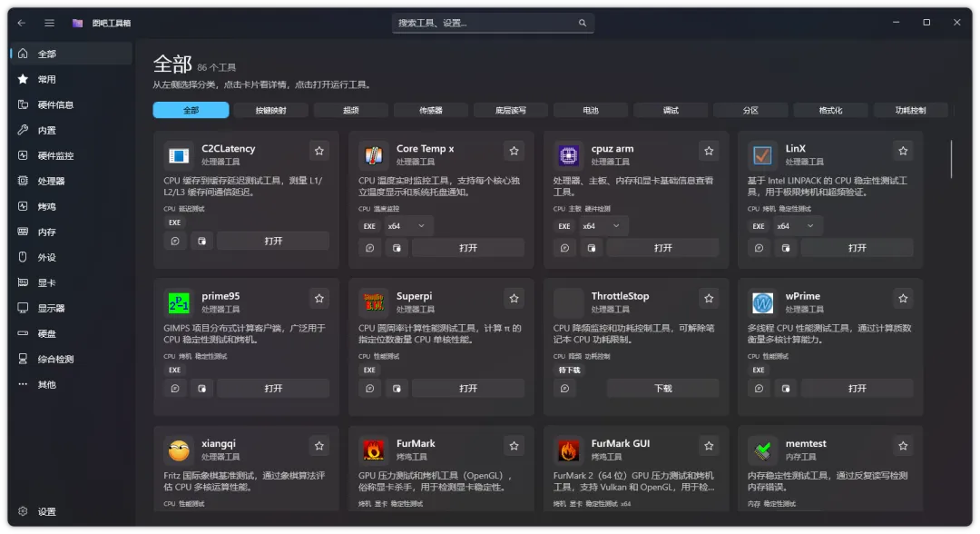Select the 按键映射 filter tab
The width and height of the screenshot is (980, 534).
[x=270, y=110]
